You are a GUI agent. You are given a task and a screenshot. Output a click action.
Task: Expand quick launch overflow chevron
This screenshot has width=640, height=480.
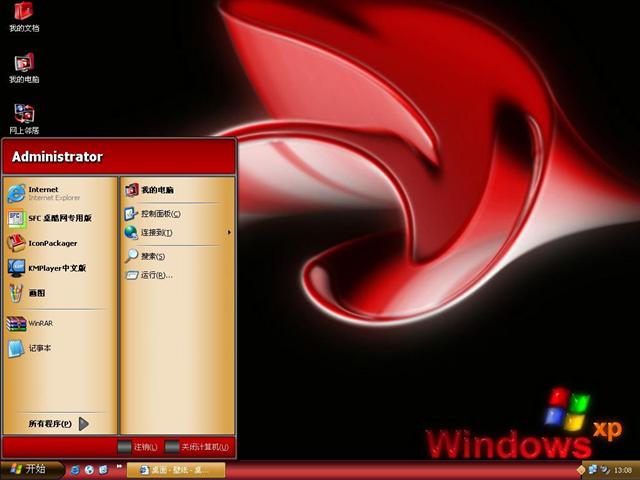point(119,466)
